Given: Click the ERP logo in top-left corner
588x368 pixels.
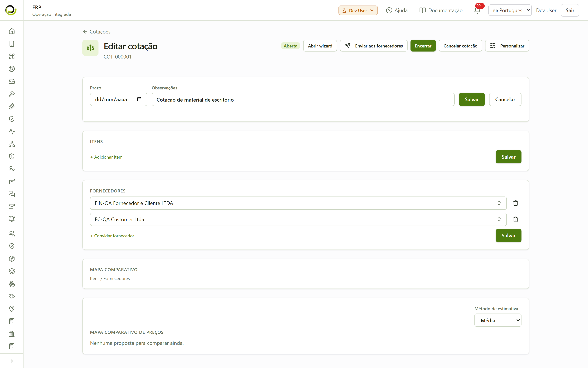Looking at the screenshot, I should (11, 10).
